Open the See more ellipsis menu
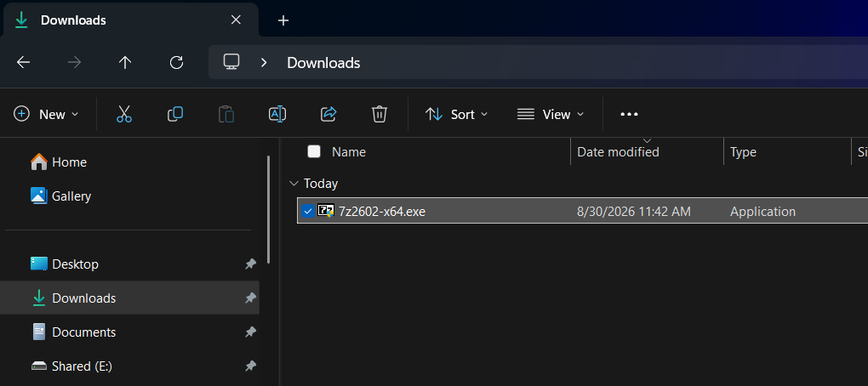The height and width of the screenshot is (386, 868). pos(629,115)
